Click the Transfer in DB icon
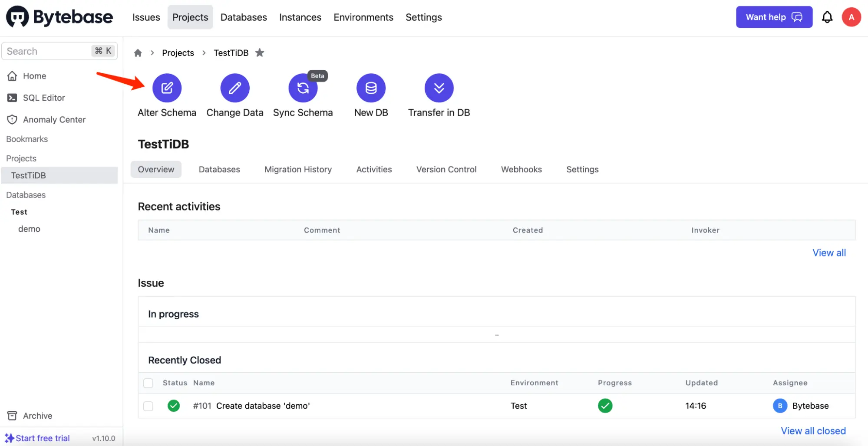Viewport: 868px width, 446px height. coord(439,88)
